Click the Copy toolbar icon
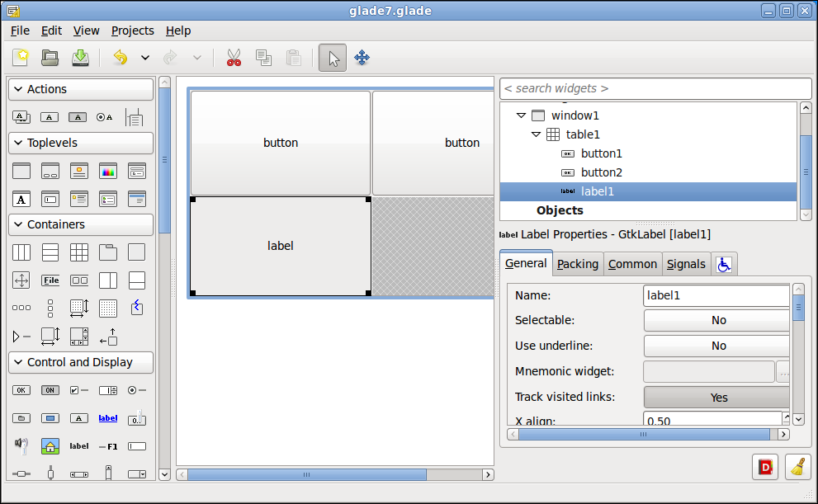The width and height of the screenshot is (818, 504). [x=263, y=58]
